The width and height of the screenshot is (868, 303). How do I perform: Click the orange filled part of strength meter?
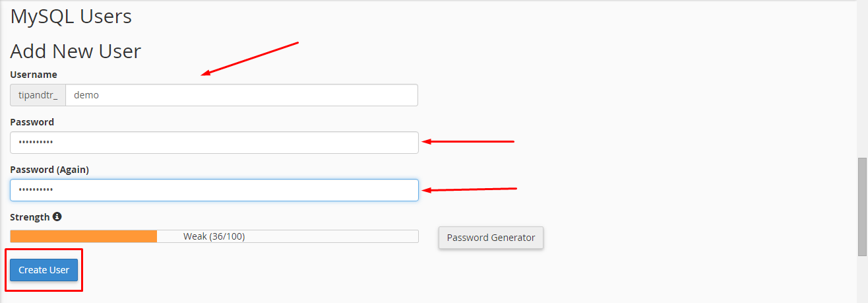[84, 236]
